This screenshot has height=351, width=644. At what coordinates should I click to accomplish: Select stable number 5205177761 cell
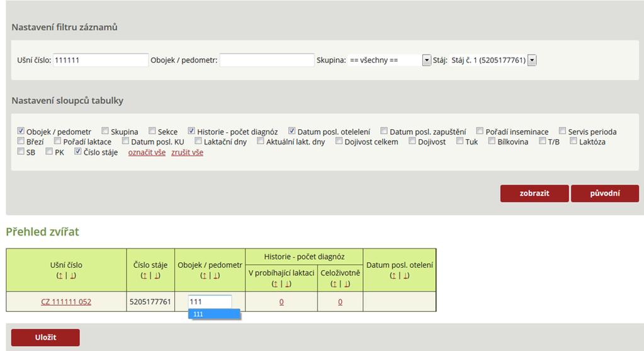pos(150,302)
